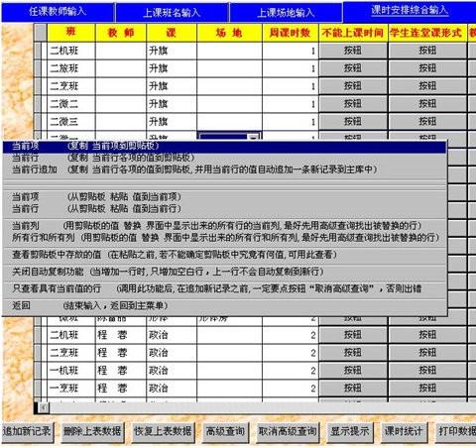Image resolution: width=476 pixels, height=448 pixels.
Task: Click the select-all corner box of table
Action: [x=41, y=33]
